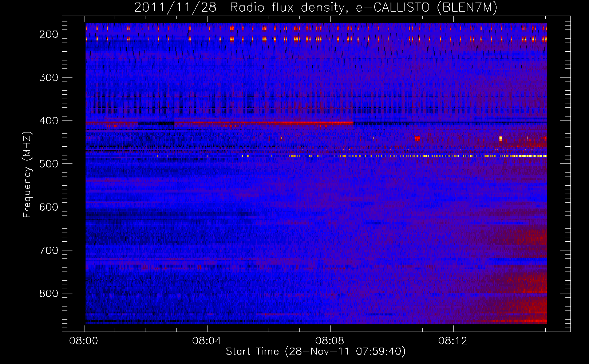Click the 08:04 time tick label

pyautogui.click(x=207, y=341)
